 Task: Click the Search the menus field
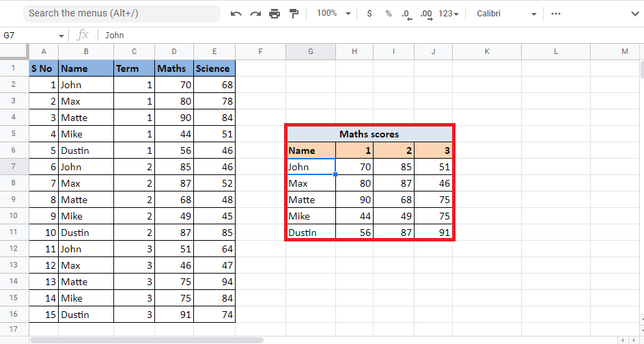[122, 13]
